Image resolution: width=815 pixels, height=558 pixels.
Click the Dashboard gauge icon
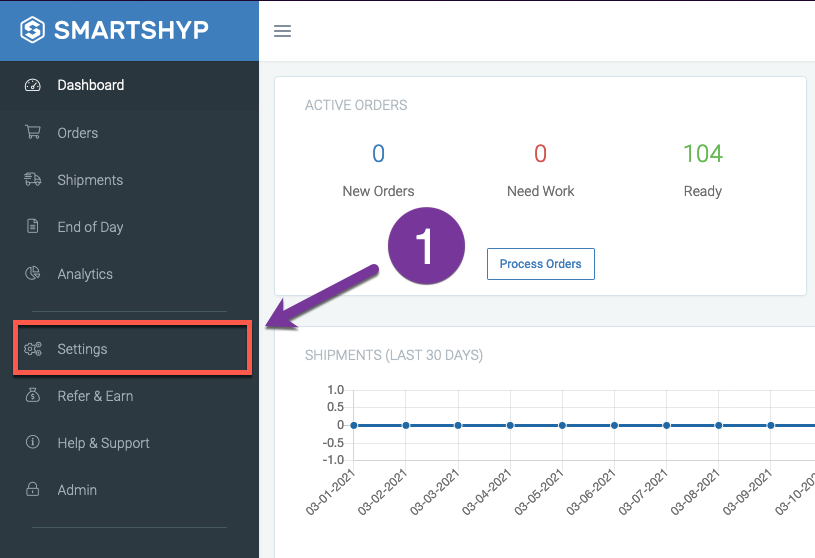[33, 85]
